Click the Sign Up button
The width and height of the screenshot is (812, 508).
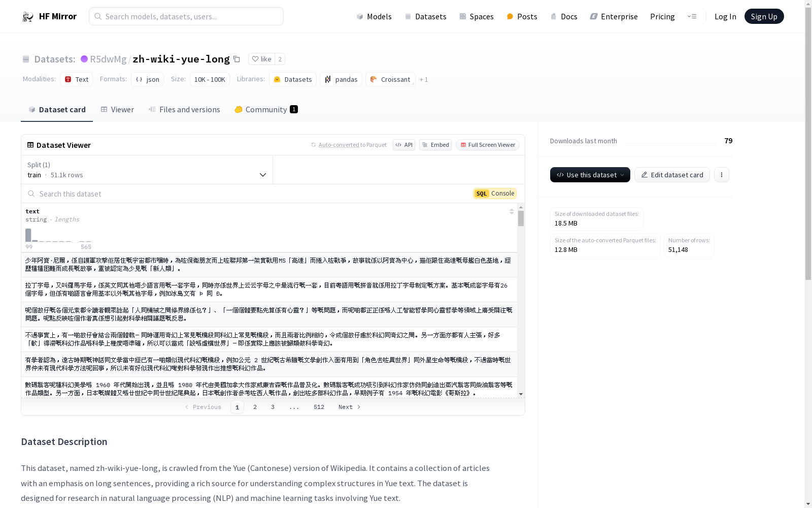764,16
